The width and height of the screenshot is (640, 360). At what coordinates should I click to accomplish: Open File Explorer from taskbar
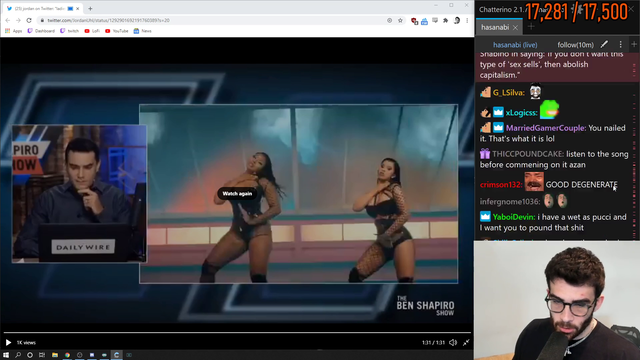click(55, 355)
